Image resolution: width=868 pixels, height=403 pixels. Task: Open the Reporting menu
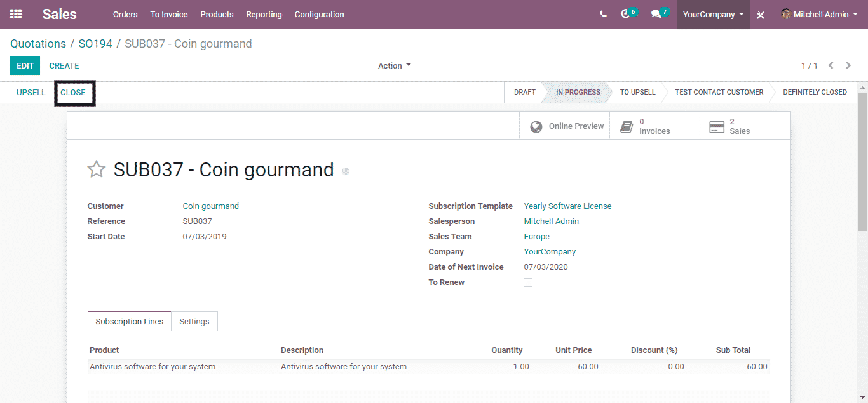(264, 14)
